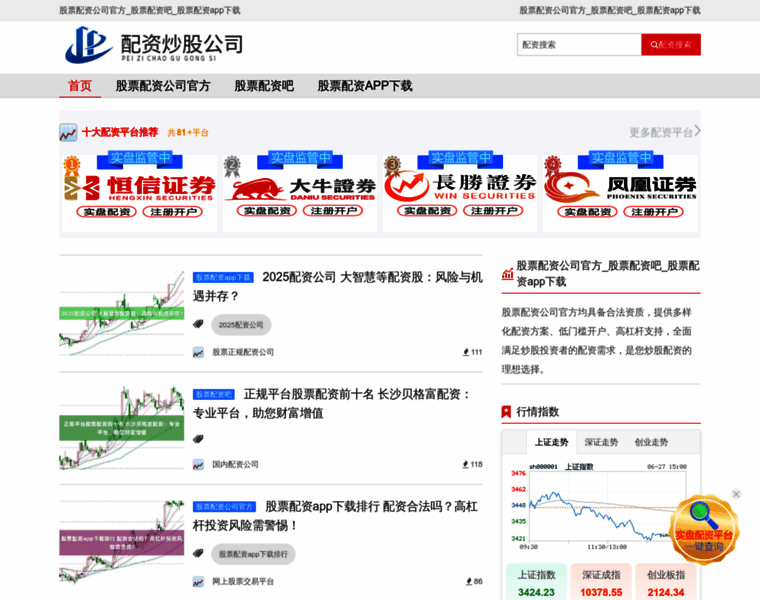Viewport: 760px width, 600px height.
Task: Click the 恒信证券 logo banner
Action: pyautogui.click(x=140, y=188)
